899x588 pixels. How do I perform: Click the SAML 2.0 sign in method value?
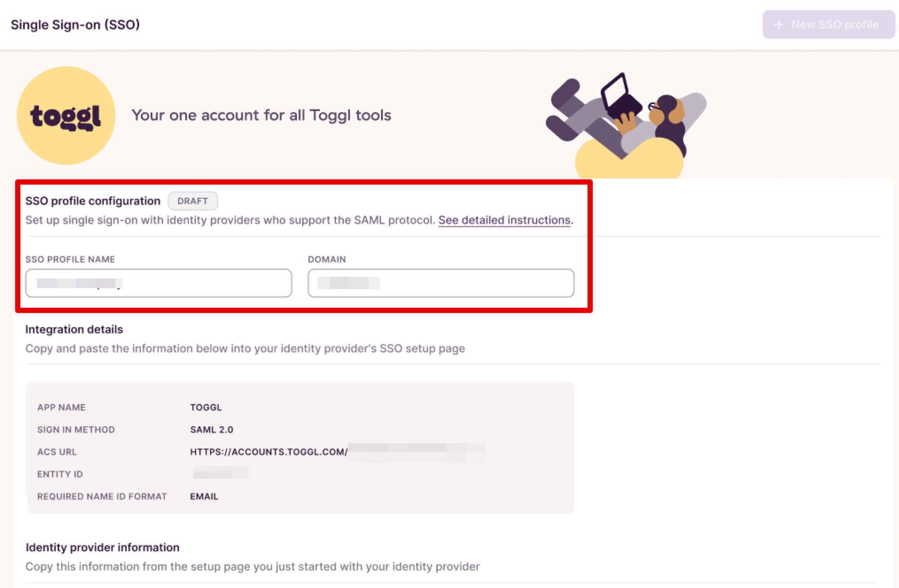(211, 429)
